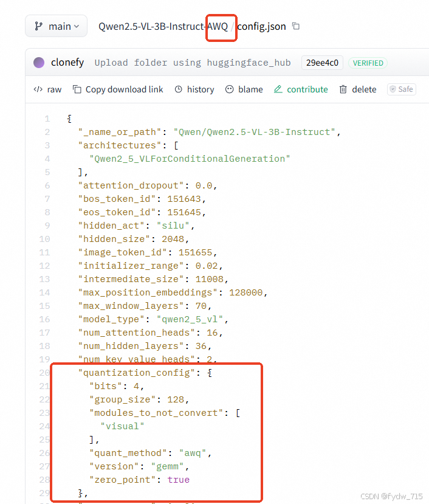Click clonefy avatar circle
Image resolution: width=429 pixels, height=504 pixels.
[x=39, y=63]
